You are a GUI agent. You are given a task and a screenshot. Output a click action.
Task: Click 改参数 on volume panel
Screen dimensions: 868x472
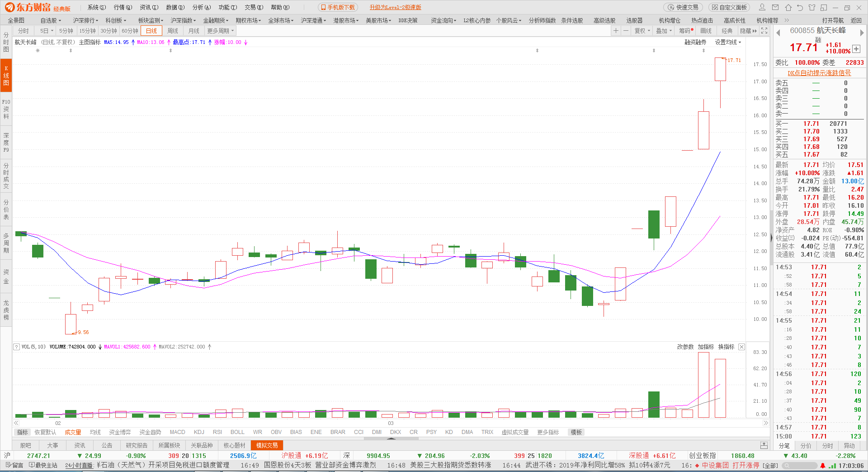pos(685,347)
